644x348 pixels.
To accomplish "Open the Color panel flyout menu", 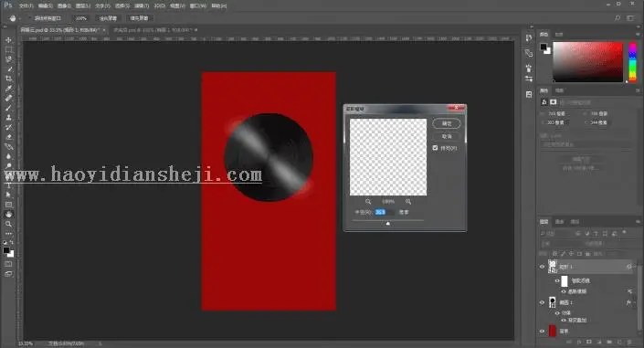I will [x=638, y=34].
